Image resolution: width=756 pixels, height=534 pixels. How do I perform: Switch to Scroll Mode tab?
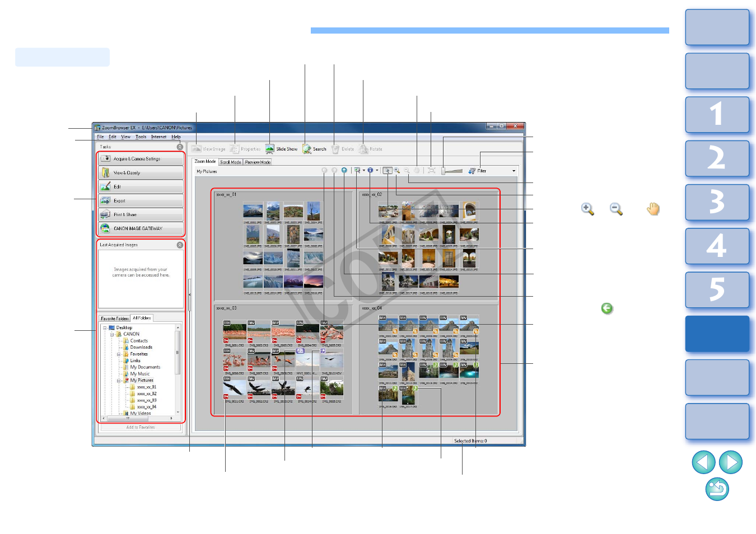230,162
